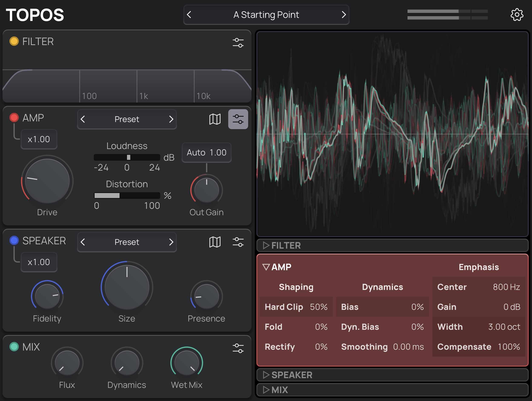Viewport: 532px width, 401px height.
Task: Click the Distortion percentage slider bar
Action: 127,196
